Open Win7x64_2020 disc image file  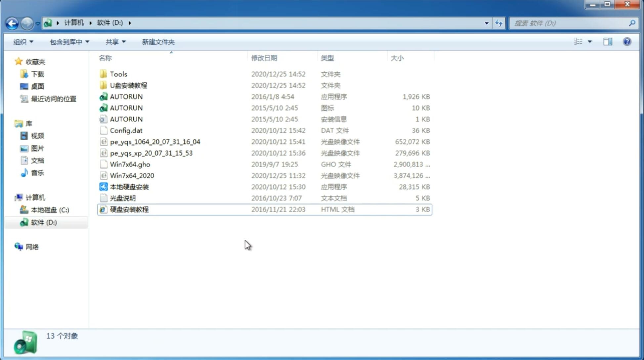(x=132, y=176)
